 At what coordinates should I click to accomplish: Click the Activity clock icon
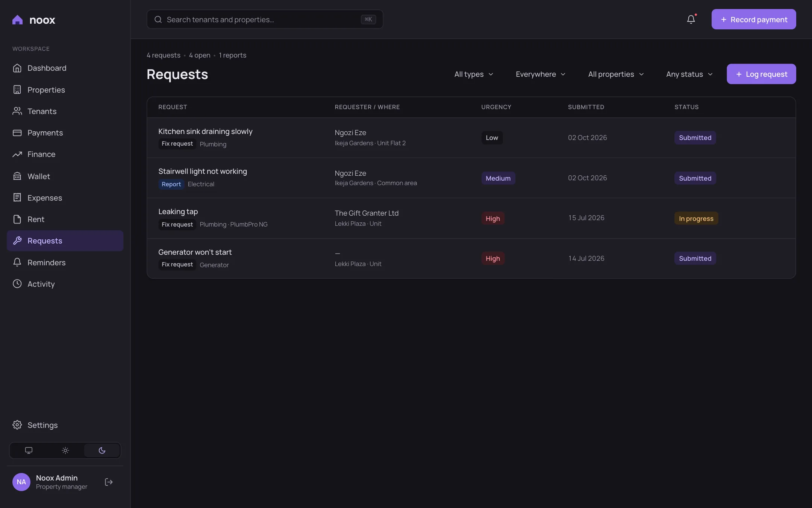click(x=17, y=284)
